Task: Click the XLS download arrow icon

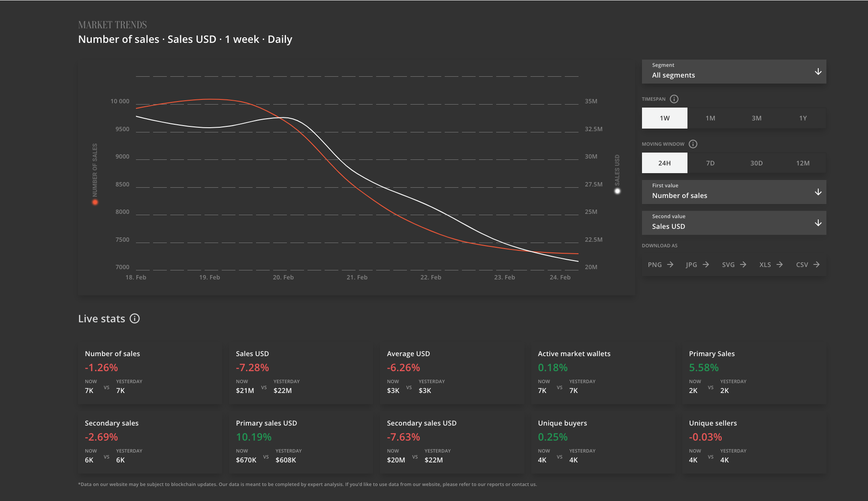Action: (x=780, y=264)
